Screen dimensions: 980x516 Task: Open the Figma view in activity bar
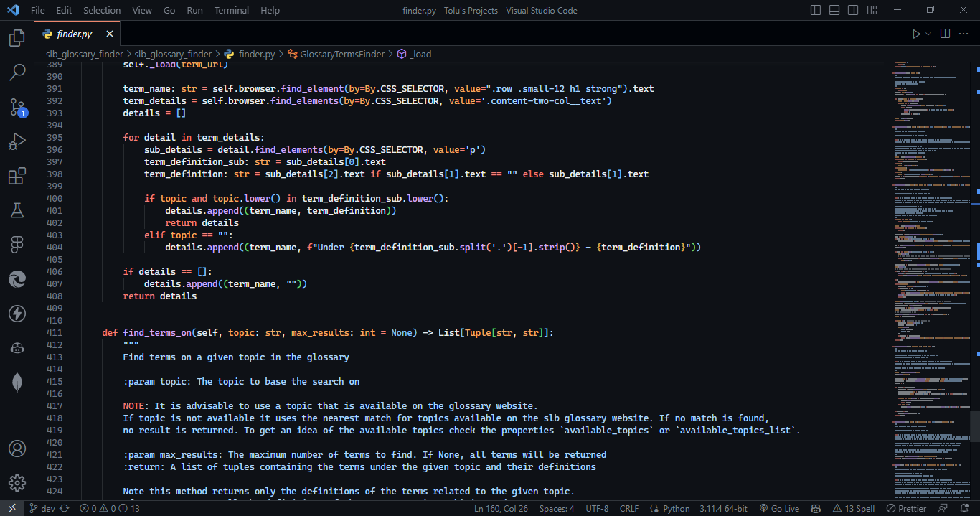pyautogui.click(x=17, y=245)
